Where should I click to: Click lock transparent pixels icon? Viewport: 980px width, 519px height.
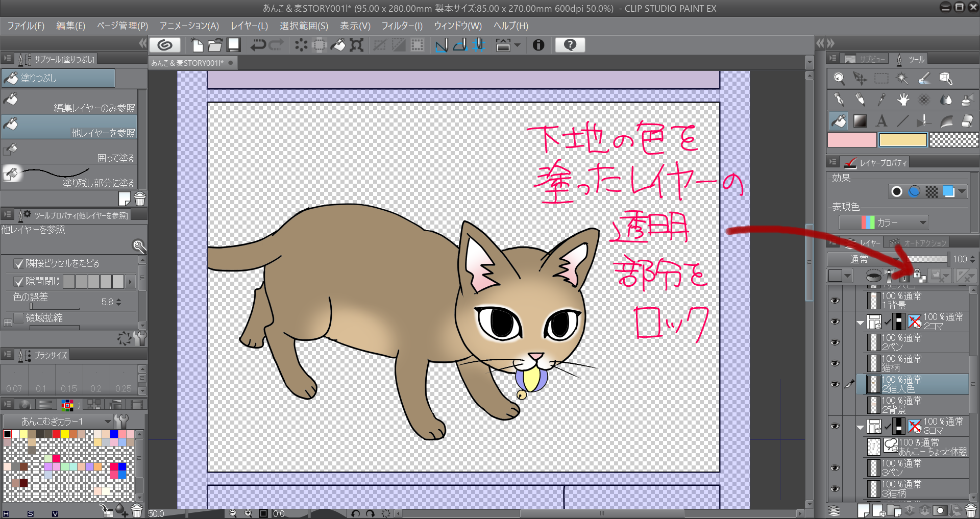point(919,276)
